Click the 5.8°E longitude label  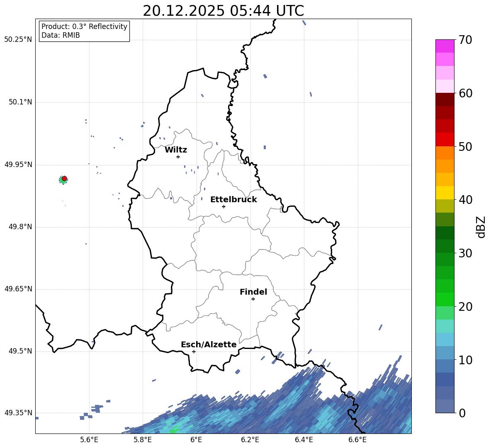pos(143,440)
